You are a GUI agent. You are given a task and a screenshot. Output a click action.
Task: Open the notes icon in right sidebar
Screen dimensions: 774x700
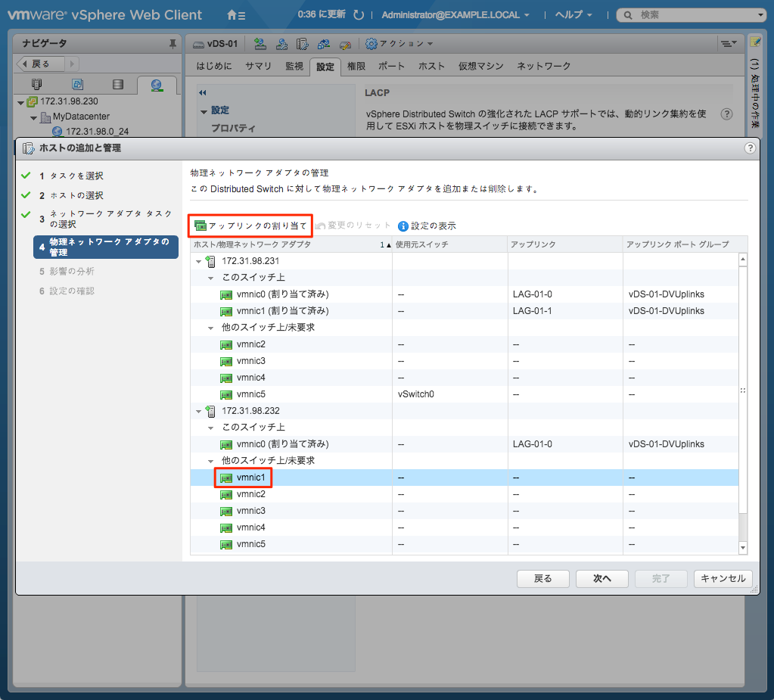point(755,42)
